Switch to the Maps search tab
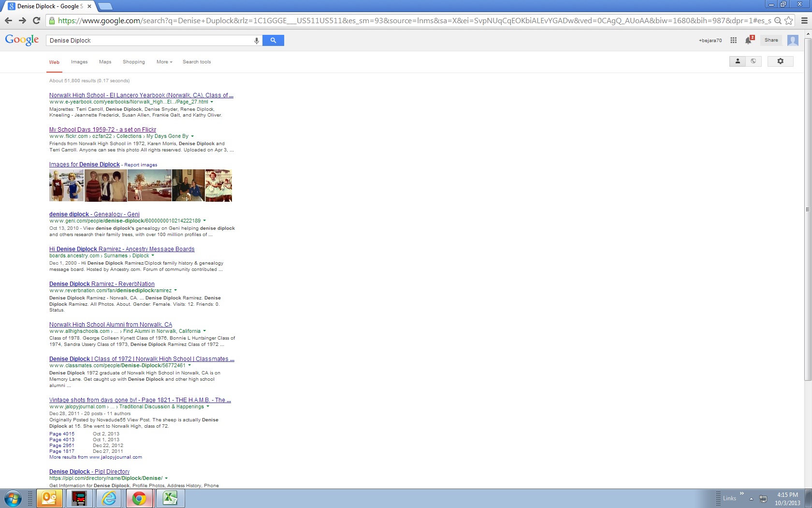812x508 pixels. (105, 62)
